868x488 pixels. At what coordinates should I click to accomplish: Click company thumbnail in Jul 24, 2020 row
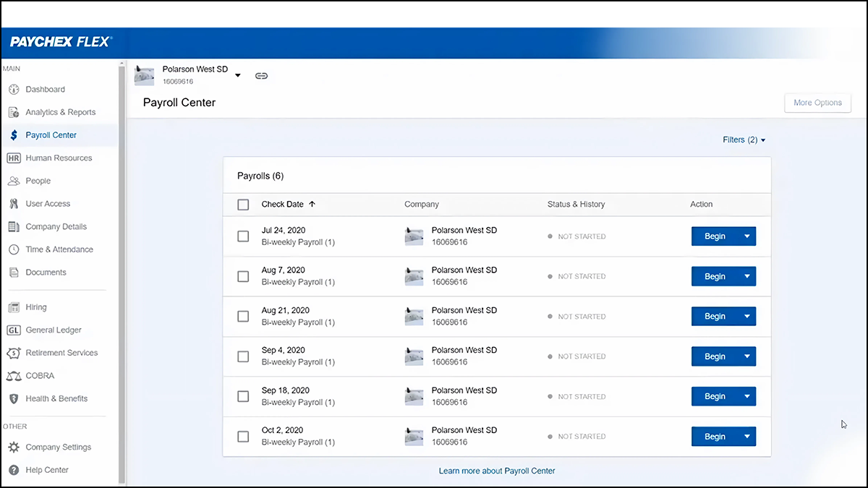414,236
